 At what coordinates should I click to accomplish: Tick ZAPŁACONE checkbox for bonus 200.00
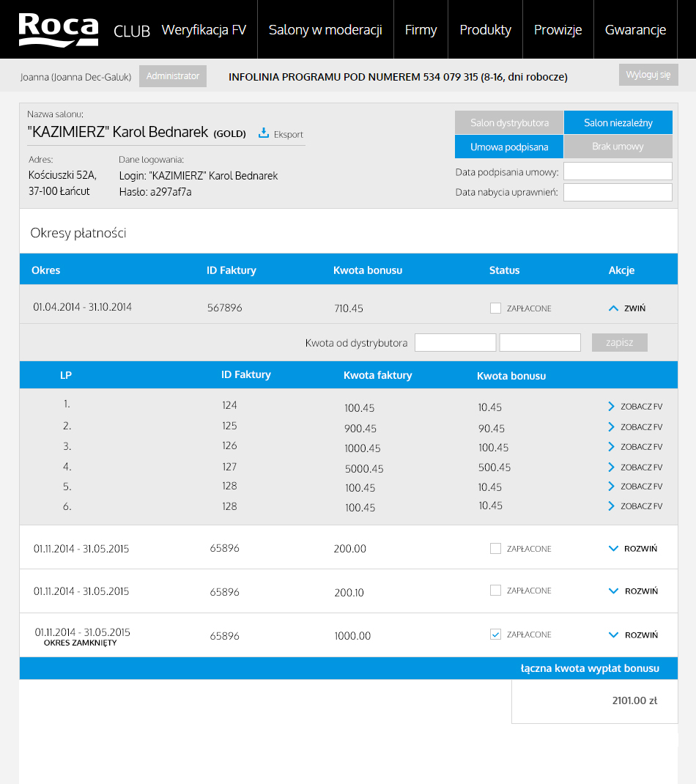pyautogui.click(x=495, y=549)
